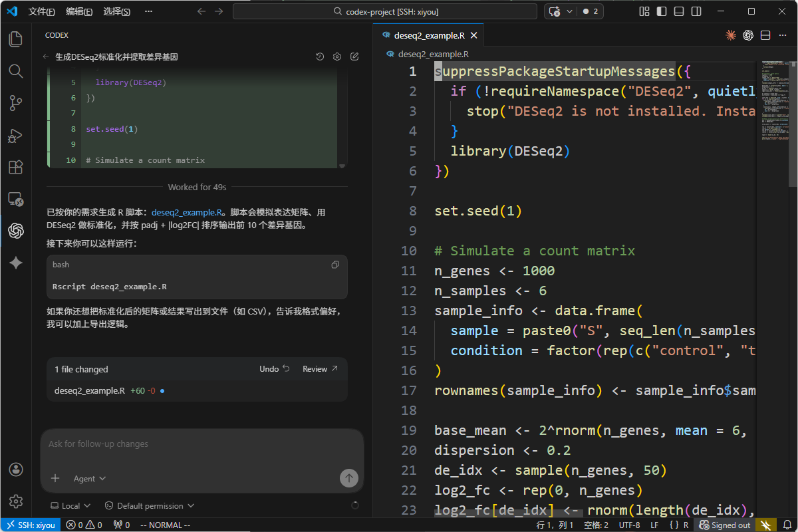Open the 选择(S) menu
Screen dimensions: 798x532
[x=116, y=11]
